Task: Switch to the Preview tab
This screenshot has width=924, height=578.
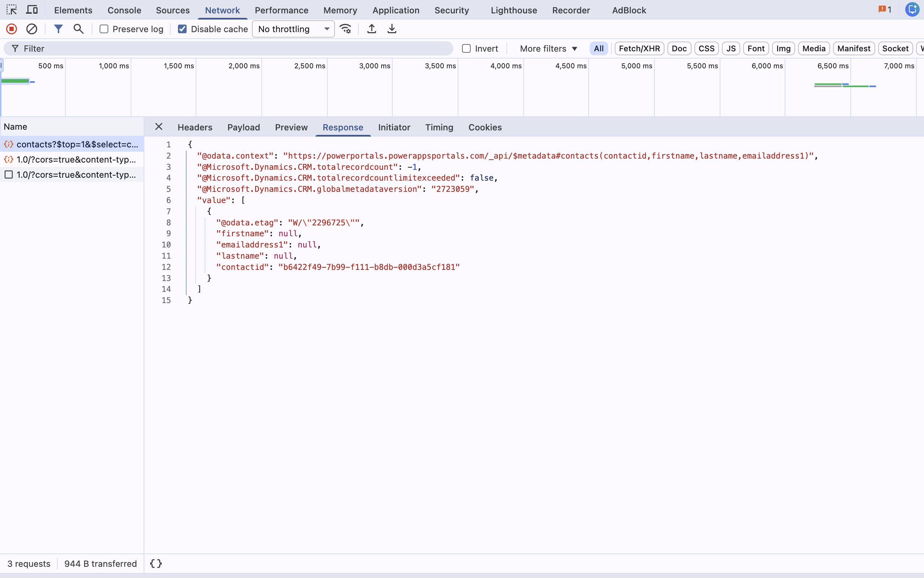Action: tap(291, 127)
